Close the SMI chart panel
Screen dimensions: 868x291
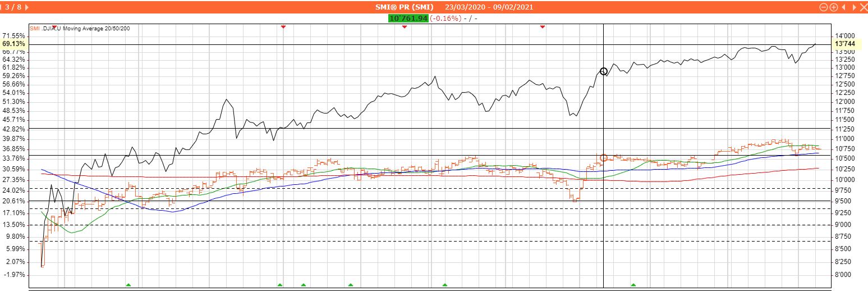pyautogui.click(x=864, y=7)
